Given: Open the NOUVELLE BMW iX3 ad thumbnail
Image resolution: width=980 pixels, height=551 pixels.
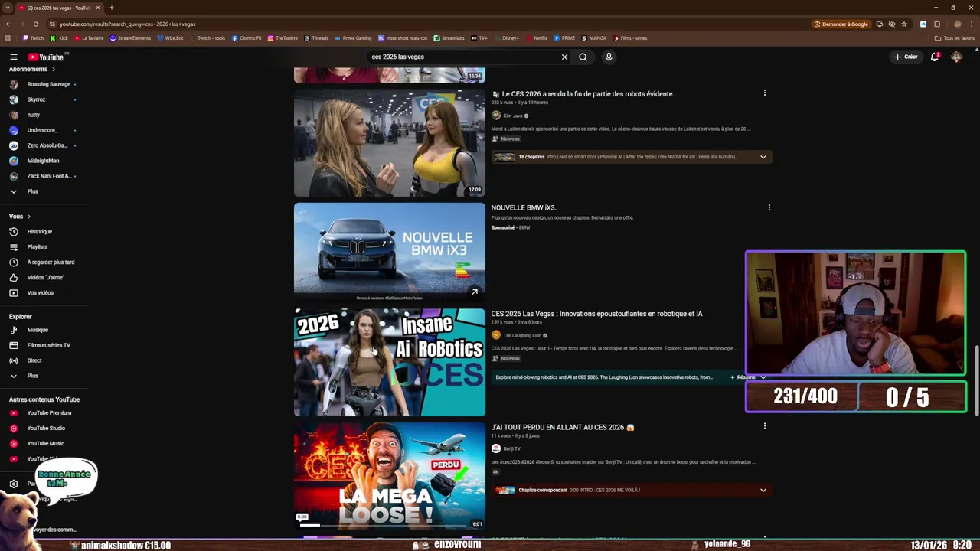Looking at the screenshot, I should coord(390,252).
